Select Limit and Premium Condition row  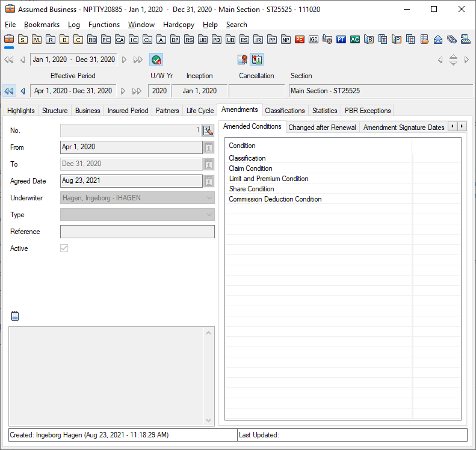[268, 179]
